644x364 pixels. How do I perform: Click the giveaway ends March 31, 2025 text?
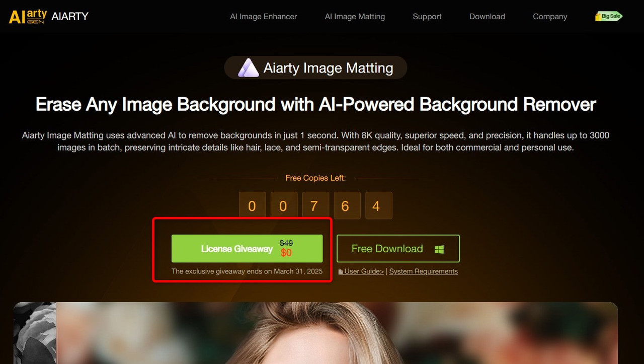(x=247, y=271)
